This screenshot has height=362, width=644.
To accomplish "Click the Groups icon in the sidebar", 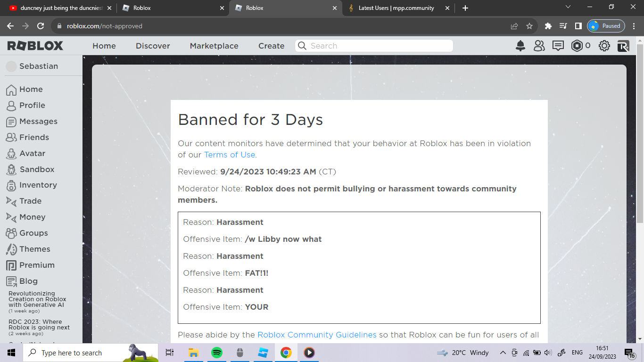I will point(11,233).
